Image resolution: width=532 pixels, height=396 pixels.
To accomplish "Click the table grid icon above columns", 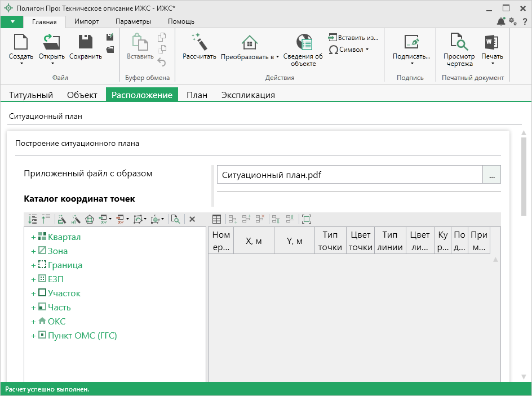I will tap(216, 219).
